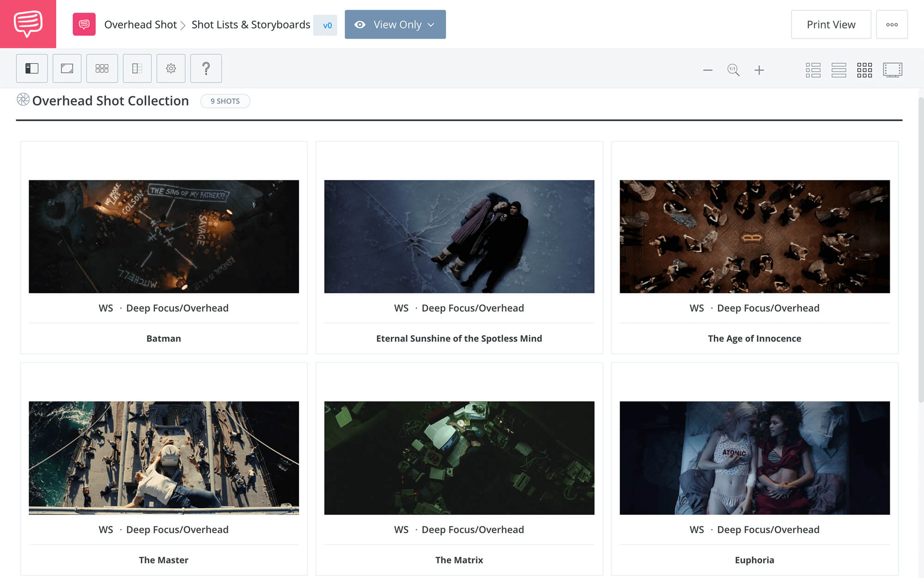
Task: Switch to grid view icon
Action: pos(864,70)
